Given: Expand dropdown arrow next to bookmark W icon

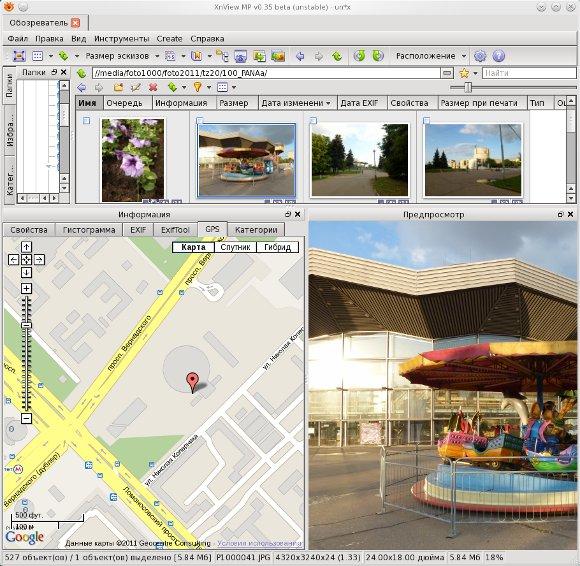Looking at the screenshot, I should pyautogui.click(x=210, y=56).
